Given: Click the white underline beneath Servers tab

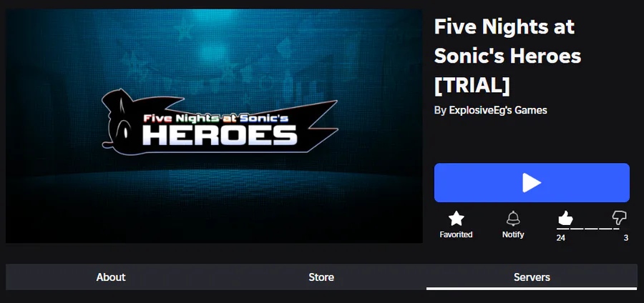Looking at the screenshot, I should pyautogui.click(x=532, y=289).
